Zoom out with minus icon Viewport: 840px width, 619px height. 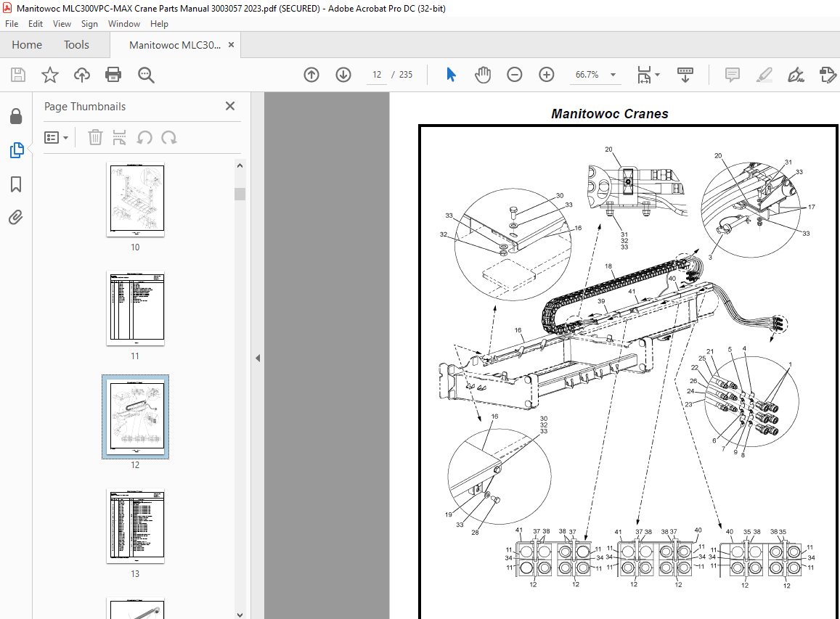pos(514,75)
